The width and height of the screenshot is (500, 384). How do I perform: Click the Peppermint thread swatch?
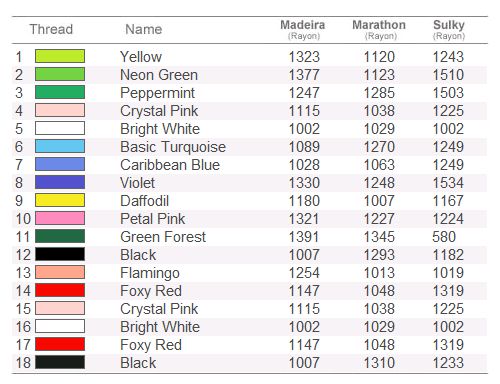coord(60,92)
